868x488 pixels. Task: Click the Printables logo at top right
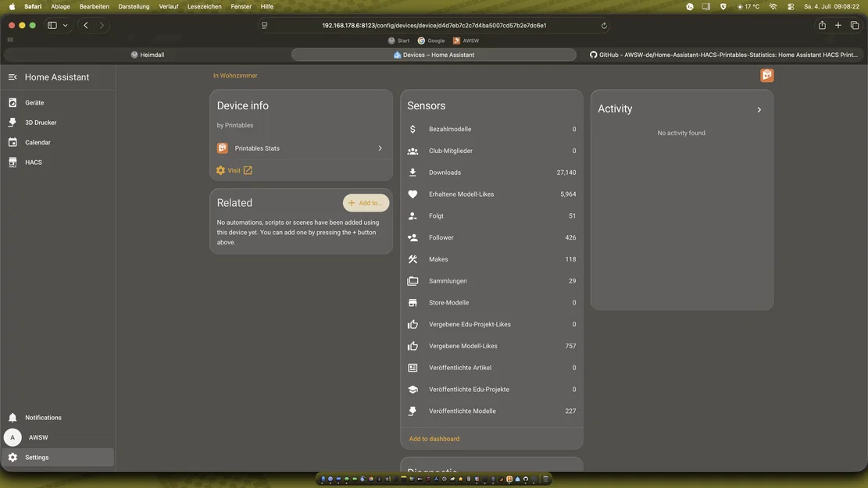click(766, 75)
